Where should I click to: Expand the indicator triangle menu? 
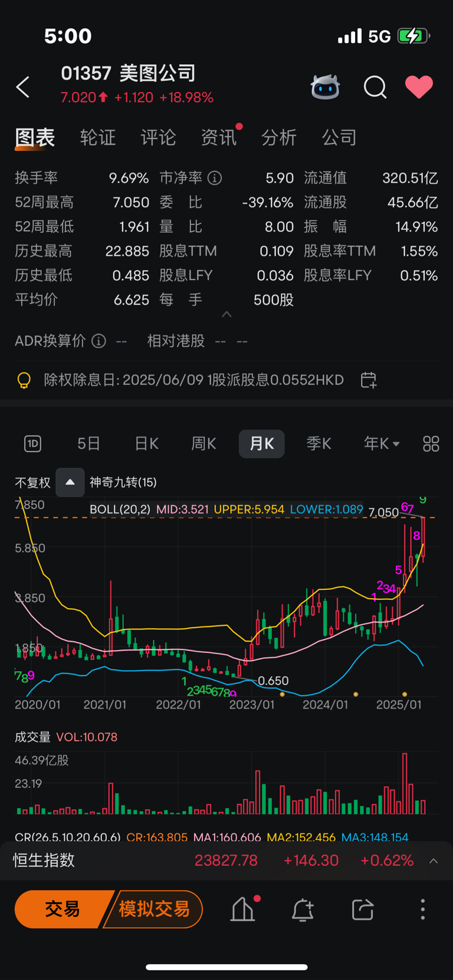(x=70, y=483)
